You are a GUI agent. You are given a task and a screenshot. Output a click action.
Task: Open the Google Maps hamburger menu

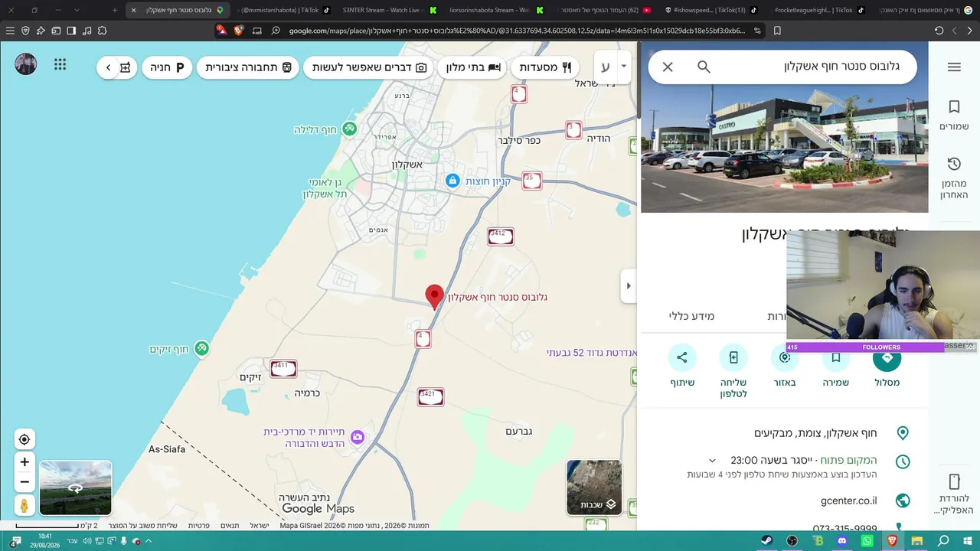954,67
